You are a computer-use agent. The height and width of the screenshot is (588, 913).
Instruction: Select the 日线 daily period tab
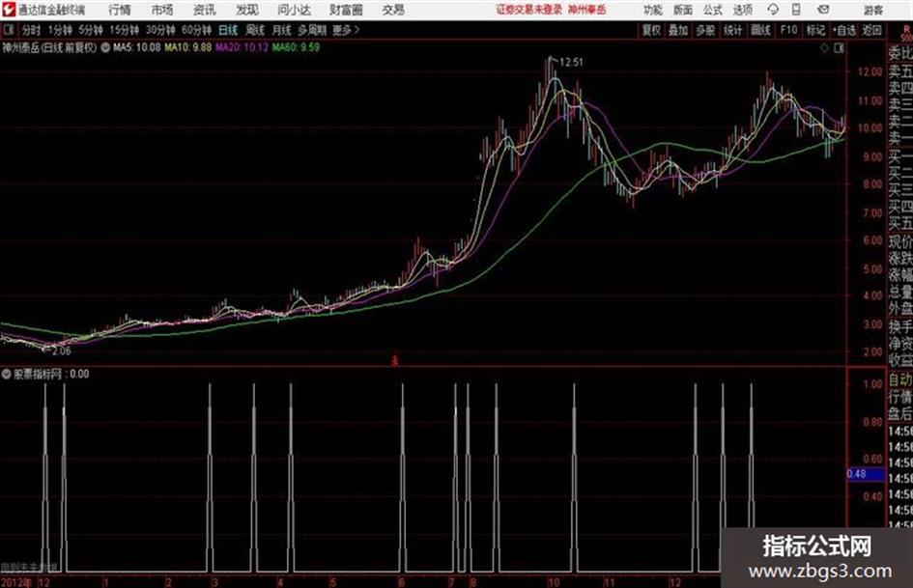tap(228, 30)
